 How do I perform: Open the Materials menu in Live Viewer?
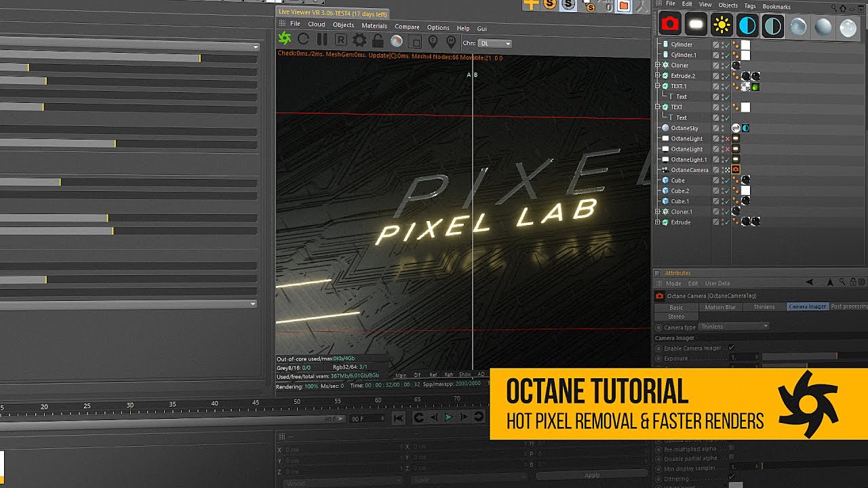click(x=374, y=26)
